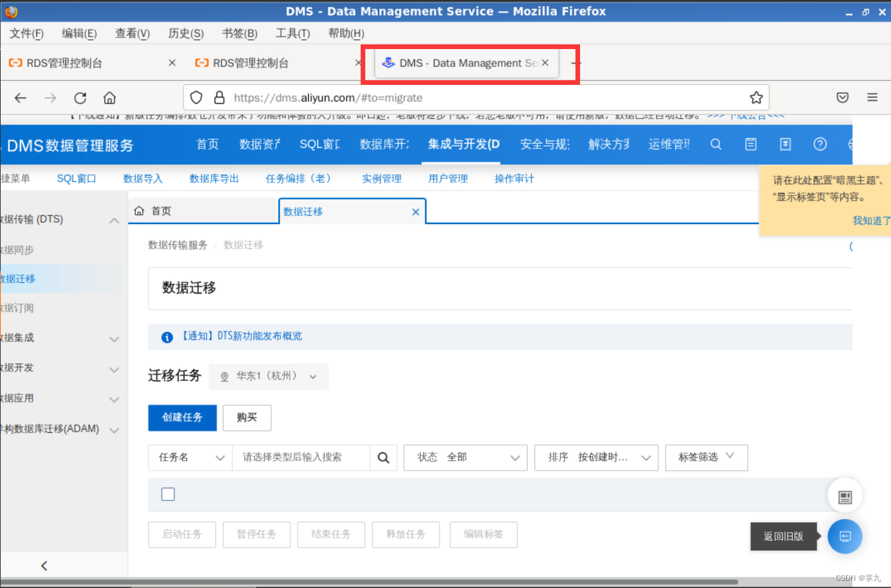The height and width of the screenshot is (588, 891).
Task: Click the 编辑标签 button
Action: [483, 534]
